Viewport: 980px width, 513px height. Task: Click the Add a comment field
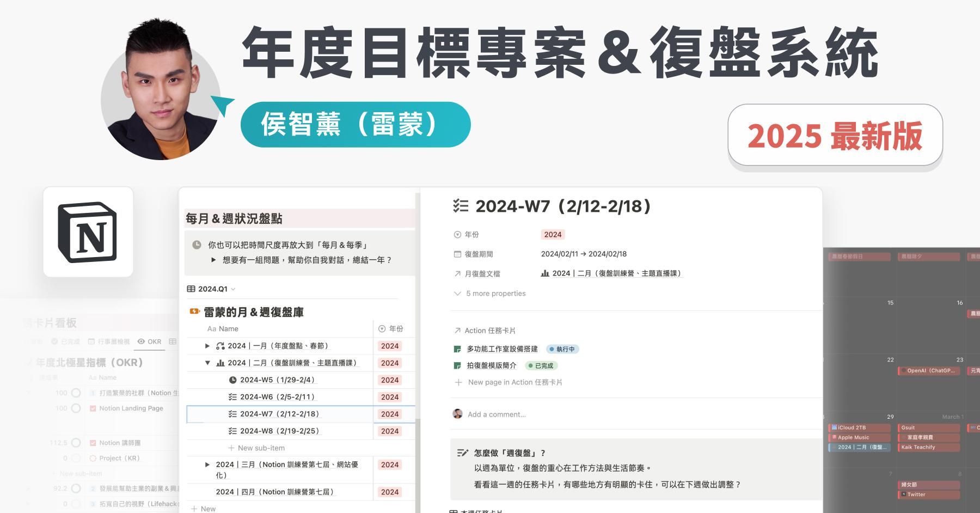pos(497,414)
